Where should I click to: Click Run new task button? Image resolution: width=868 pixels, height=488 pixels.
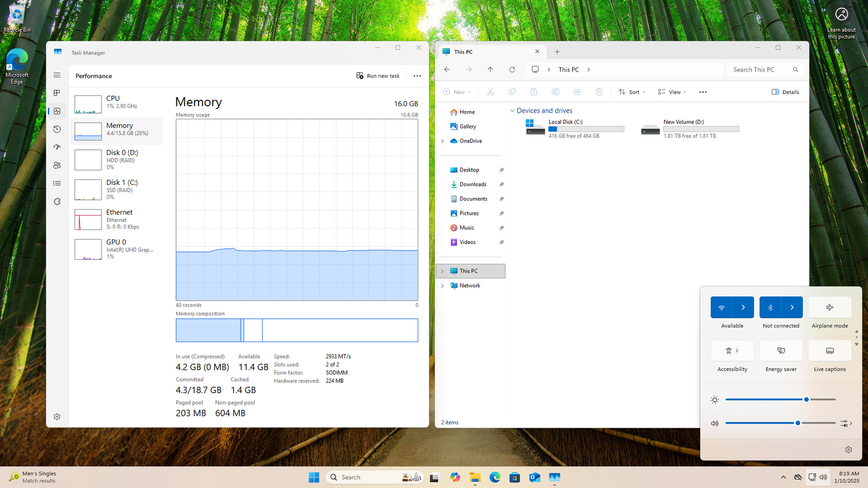(x=378, y=76)
